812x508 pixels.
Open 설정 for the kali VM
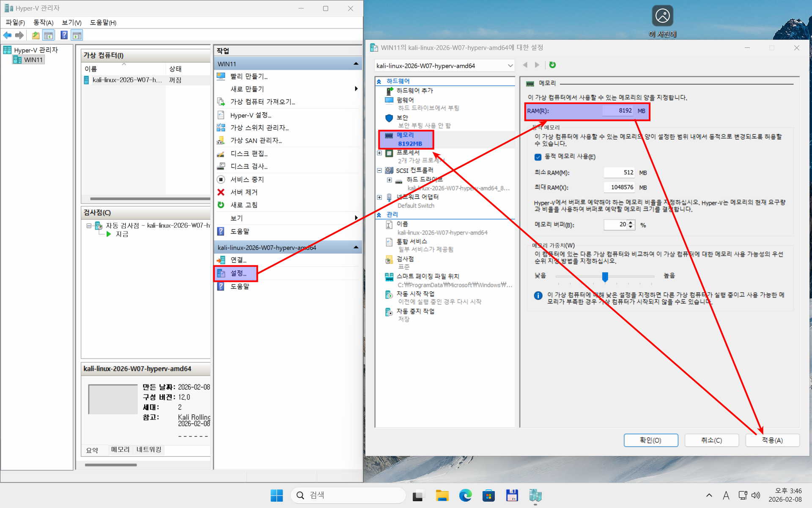(238, 273)
